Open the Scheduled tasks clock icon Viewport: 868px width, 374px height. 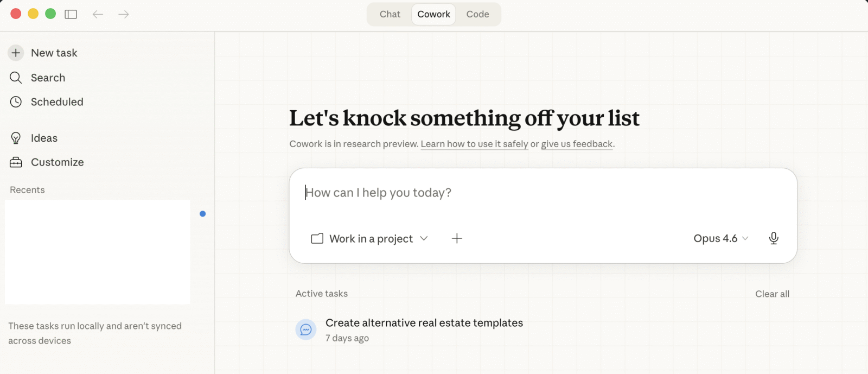pos(16,102)
